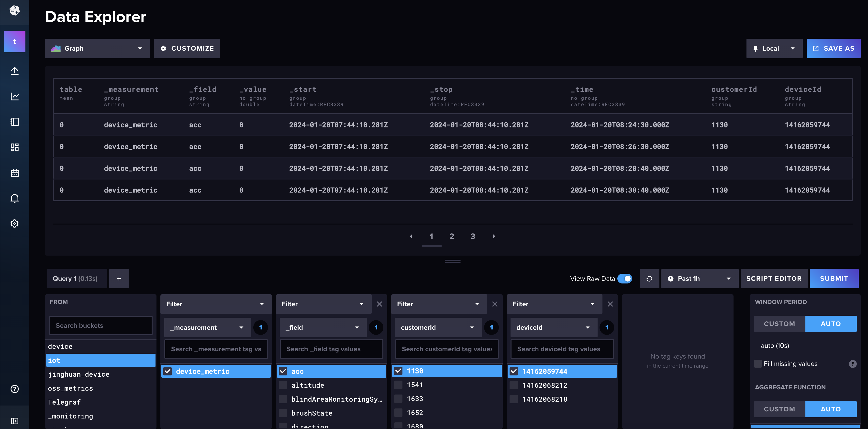Open Settings gear icon in sidebar
The width and height of the screenshot is (868, 429).
[x=14, y=224]
